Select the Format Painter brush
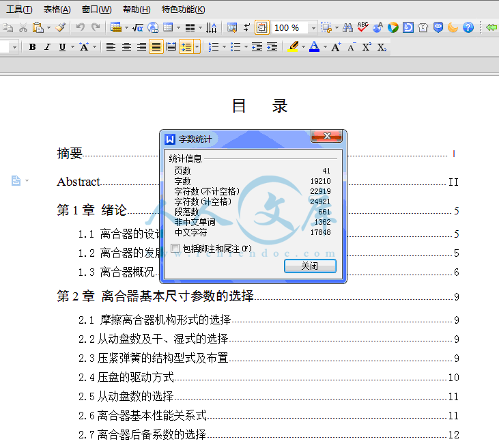Screen dimensions: 499x448 tap(60, 28)
